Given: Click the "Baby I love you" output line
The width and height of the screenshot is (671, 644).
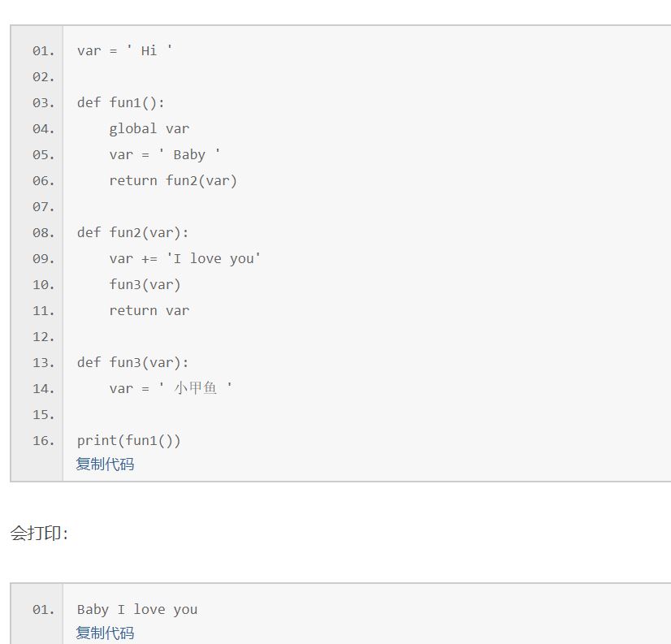Looking at the screenshot, I should click(x=136, y=609).
